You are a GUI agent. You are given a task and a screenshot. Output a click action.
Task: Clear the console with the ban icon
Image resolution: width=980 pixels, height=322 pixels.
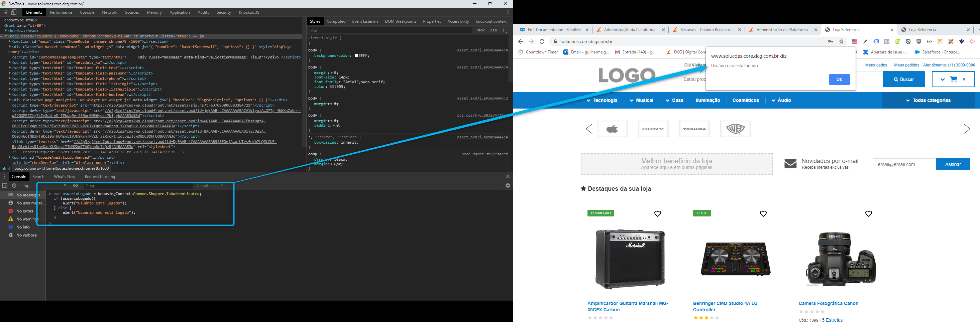point(14,185)
